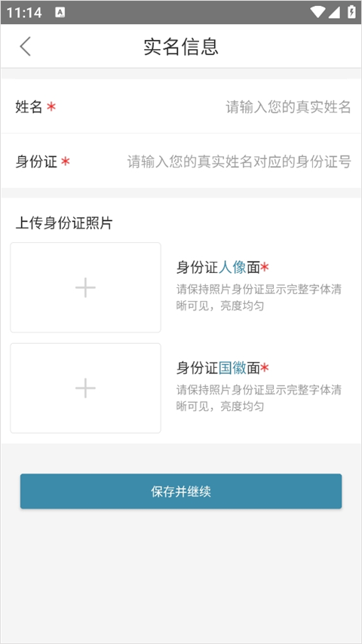The width and height of the screenshot is (362, 644).
Task: Tap the plus icon for 国徽面 photo upload
Action: [x=85, y=388]
